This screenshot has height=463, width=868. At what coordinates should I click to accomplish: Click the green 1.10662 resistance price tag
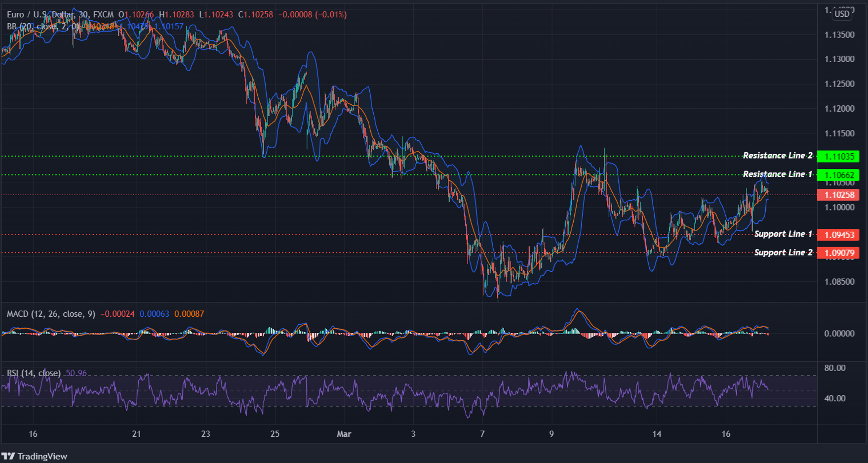point(839,174)
